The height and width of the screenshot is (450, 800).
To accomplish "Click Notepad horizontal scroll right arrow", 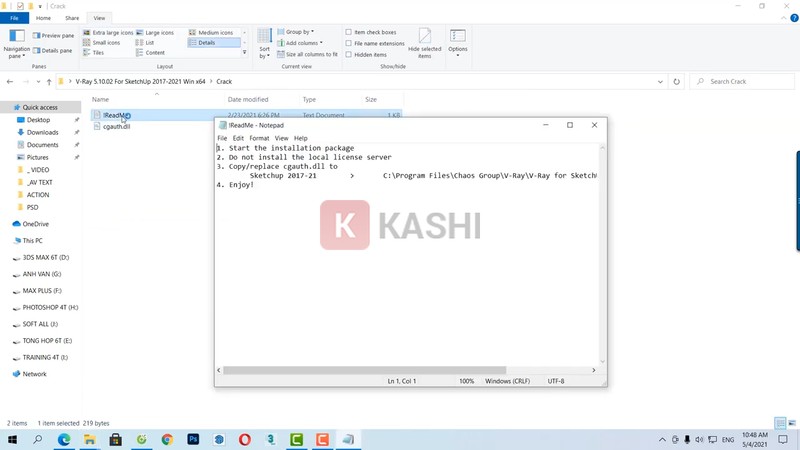I will [x=593, y=370].
